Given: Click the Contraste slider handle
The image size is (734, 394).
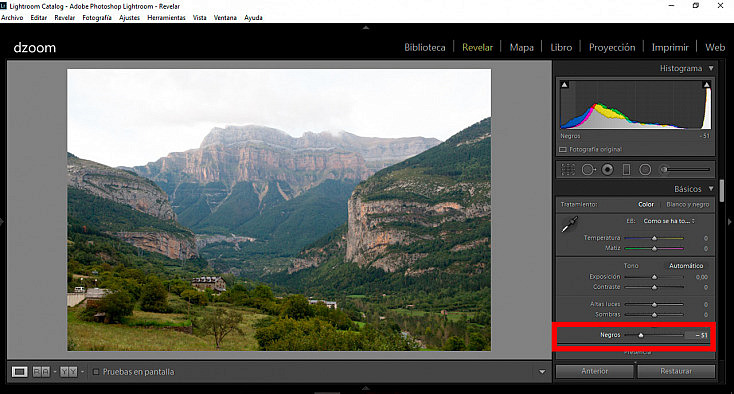Looking at the screenshot, I should tap(654, 287).
